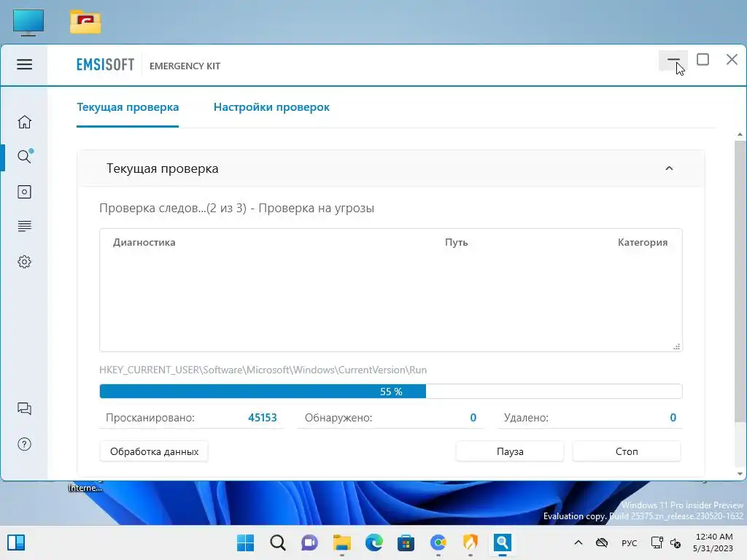
Task: Open the network tray icon
Action: pyautogui.click(x=657, y=542)
